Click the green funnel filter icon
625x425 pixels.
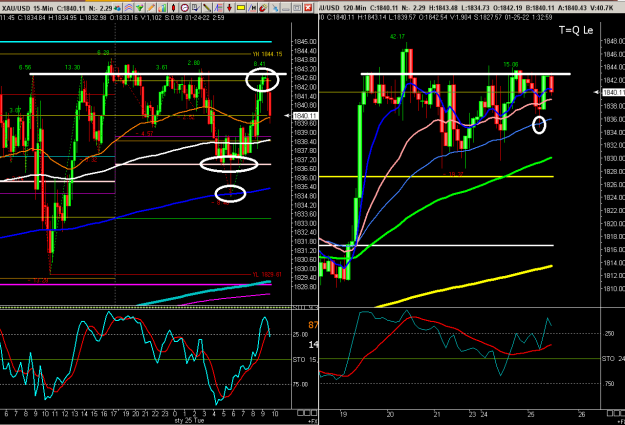pos(140,8)
